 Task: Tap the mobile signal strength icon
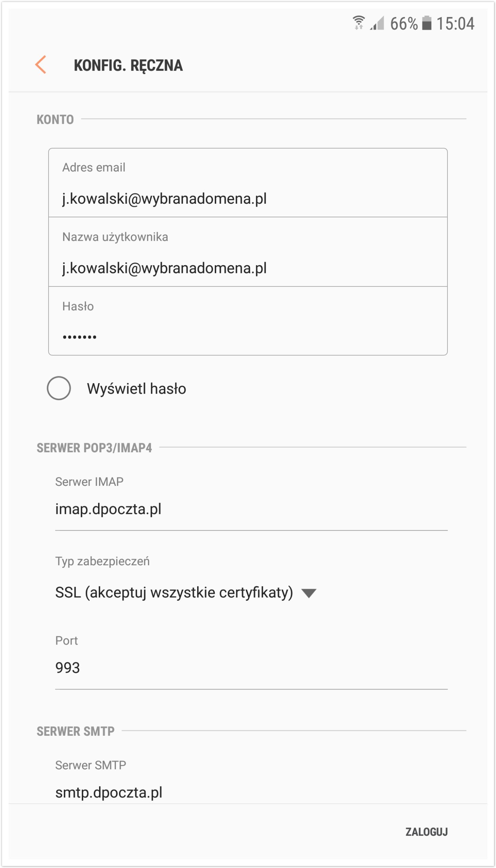pos(377,23)
